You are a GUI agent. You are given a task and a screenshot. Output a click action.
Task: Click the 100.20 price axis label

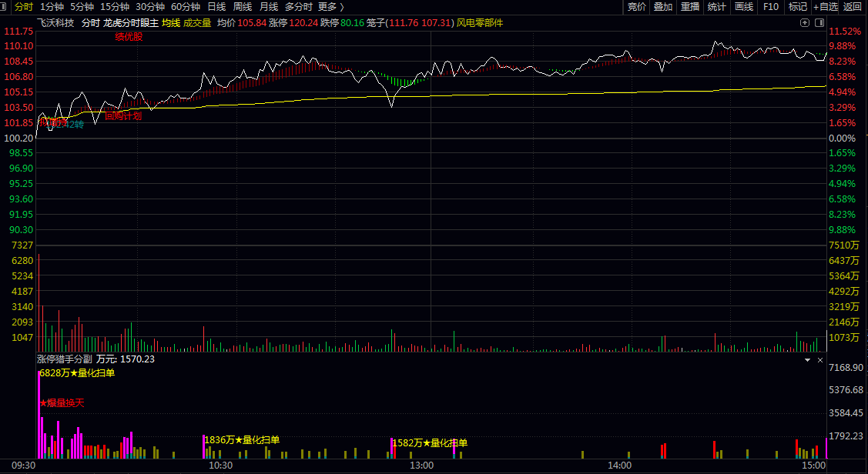[x=18, y=139]
